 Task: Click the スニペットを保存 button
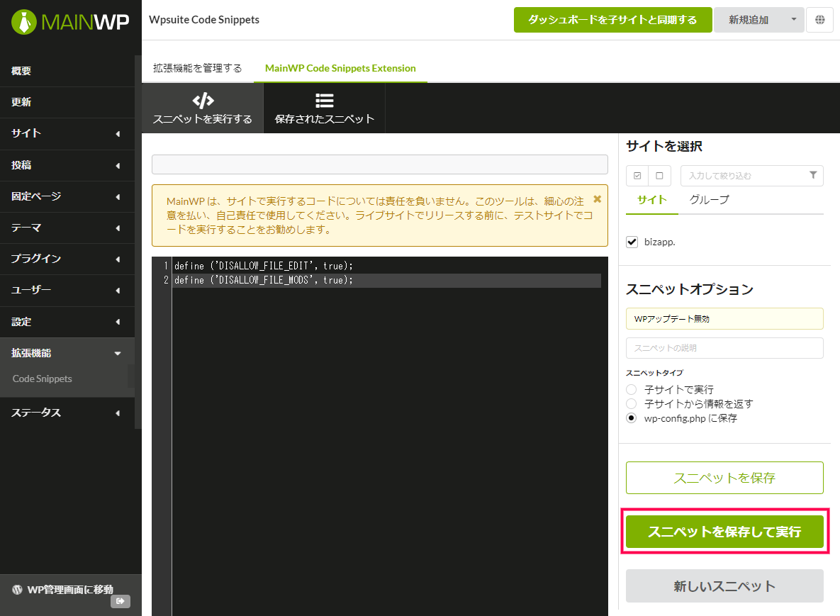point(724,478)
